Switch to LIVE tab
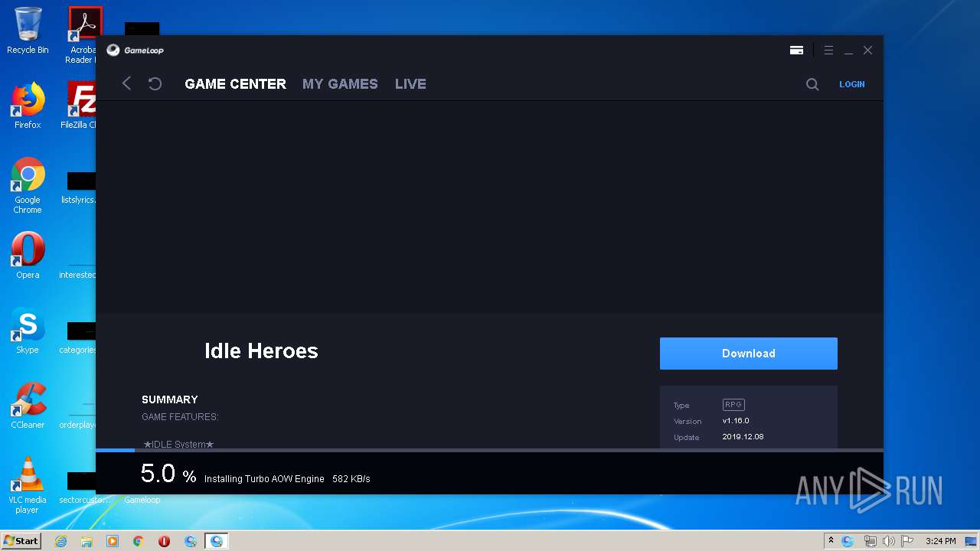The image size is (980, 551). (x=410, y=84)
